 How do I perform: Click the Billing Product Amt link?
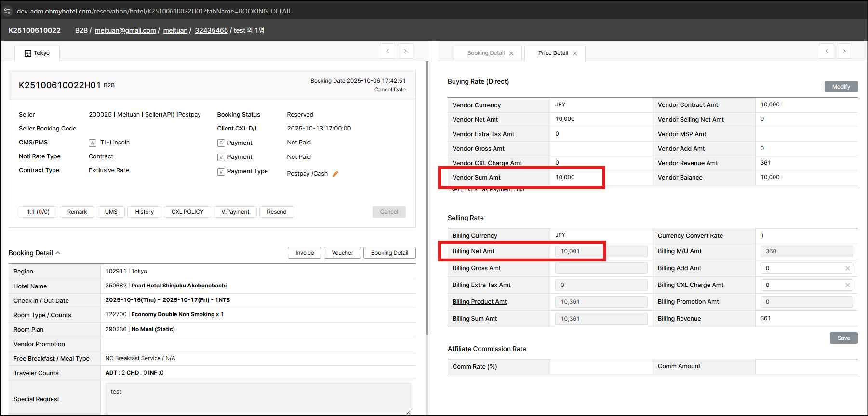click(x=480, y=302)
